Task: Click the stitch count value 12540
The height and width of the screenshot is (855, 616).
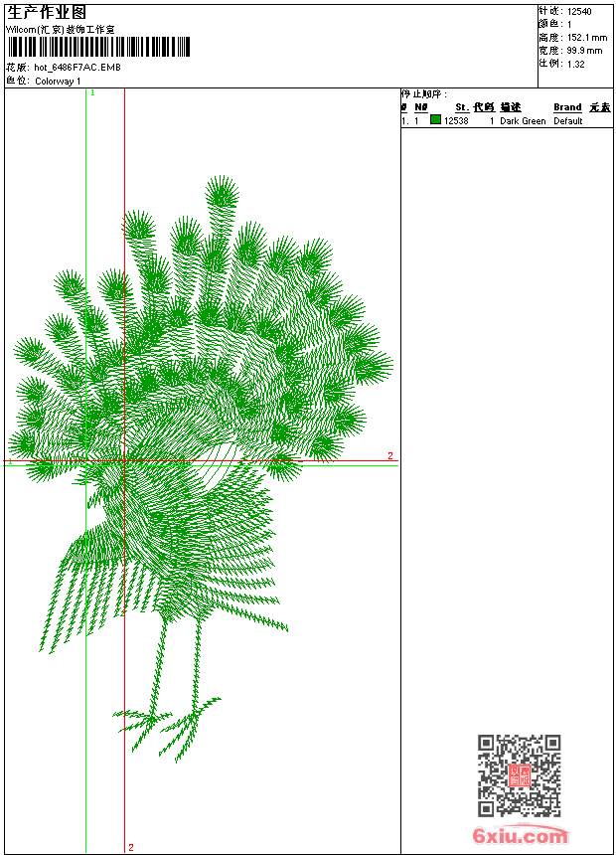Action: 579,11
